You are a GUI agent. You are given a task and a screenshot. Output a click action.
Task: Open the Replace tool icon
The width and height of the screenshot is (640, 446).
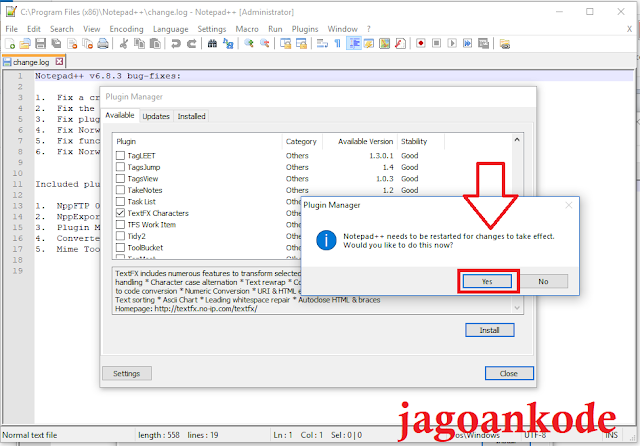pyautogui.click(x=228, y=44)
